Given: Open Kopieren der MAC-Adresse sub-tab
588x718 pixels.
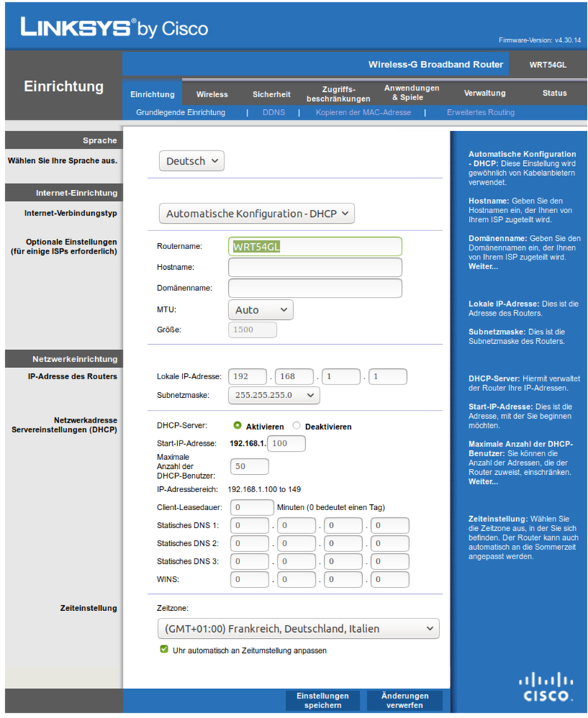Looking at the screenshot, I should [x=363, y=113].
